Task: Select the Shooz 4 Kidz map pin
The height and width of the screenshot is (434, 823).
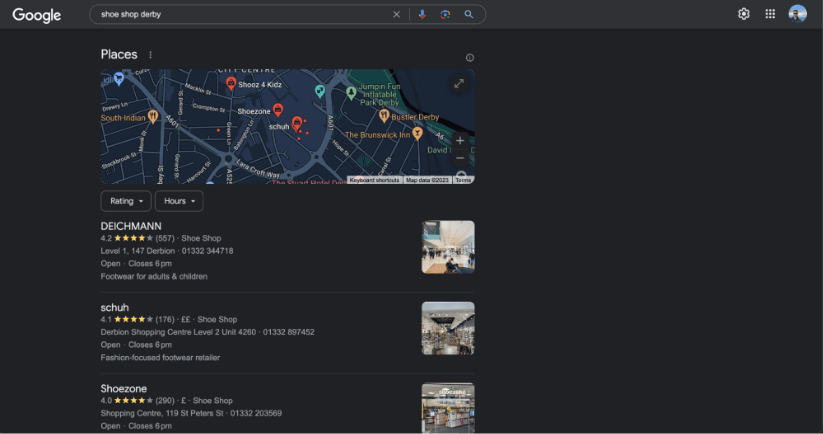Action: click(x=231, y=84)
